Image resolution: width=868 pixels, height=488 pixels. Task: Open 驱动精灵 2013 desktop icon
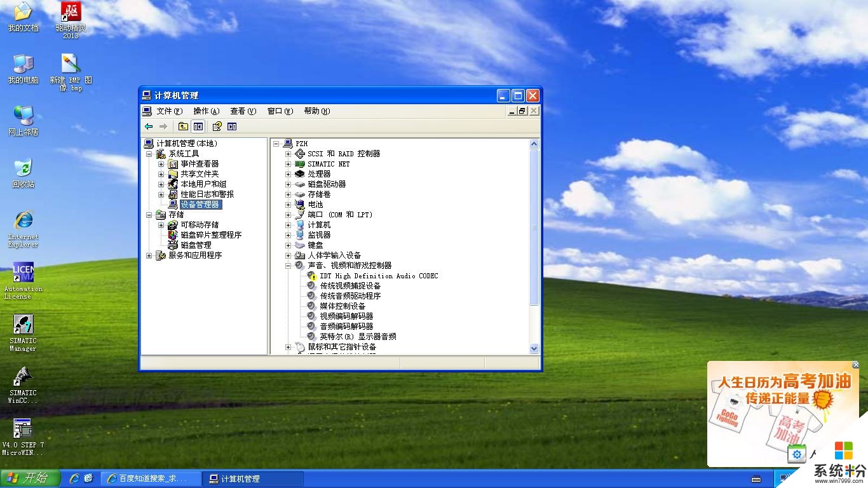point(71,20)
